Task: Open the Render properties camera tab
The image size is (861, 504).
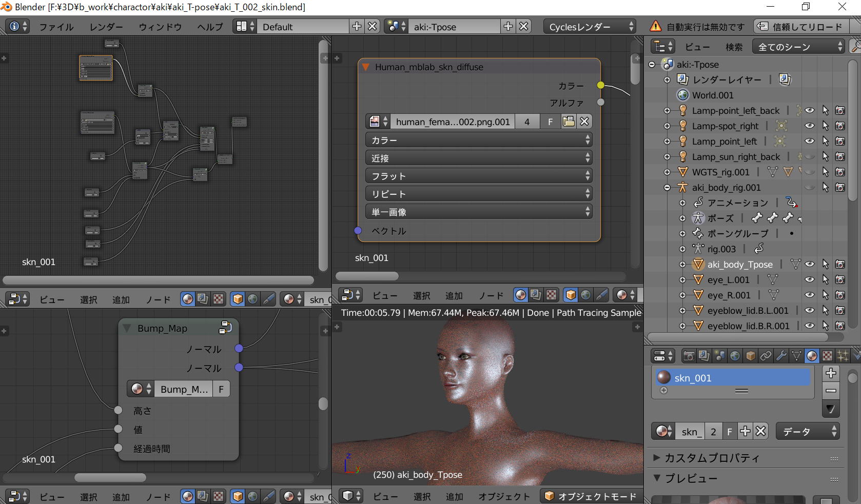Action: 689,356
